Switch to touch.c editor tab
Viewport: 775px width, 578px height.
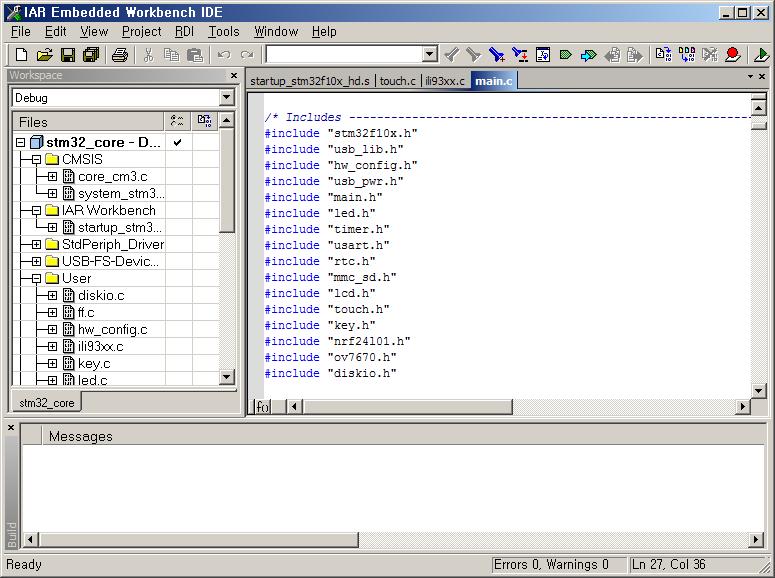397,81
